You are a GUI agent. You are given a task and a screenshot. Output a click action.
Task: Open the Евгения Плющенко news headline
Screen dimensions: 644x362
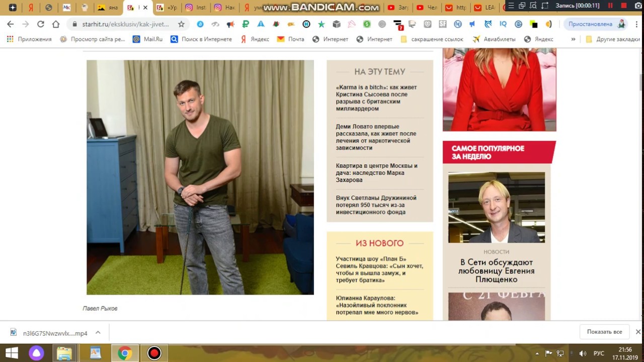(497, 270)
